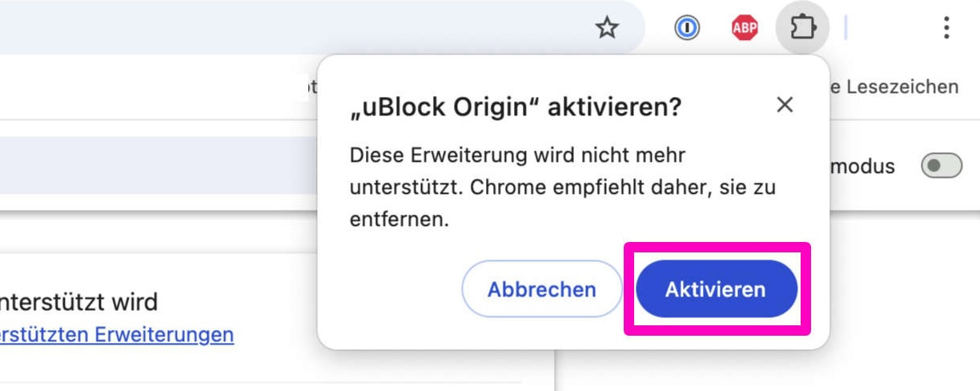The width and height of the screenshot is (980, 391).
Task: Click the "unterstützt wird" heading on the card
Action: coord(78,302)
